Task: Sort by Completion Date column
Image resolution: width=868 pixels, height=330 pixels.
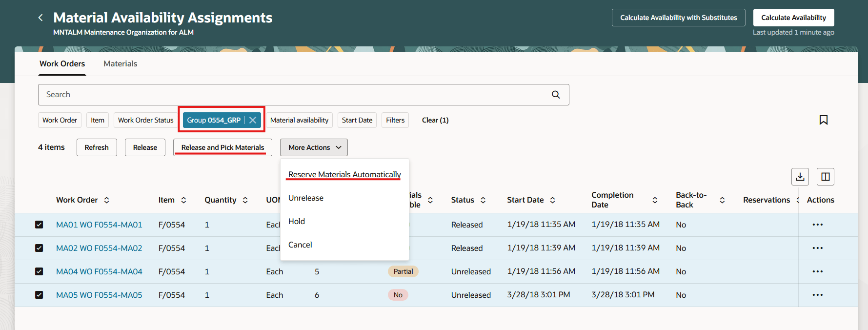Action: 655,200
